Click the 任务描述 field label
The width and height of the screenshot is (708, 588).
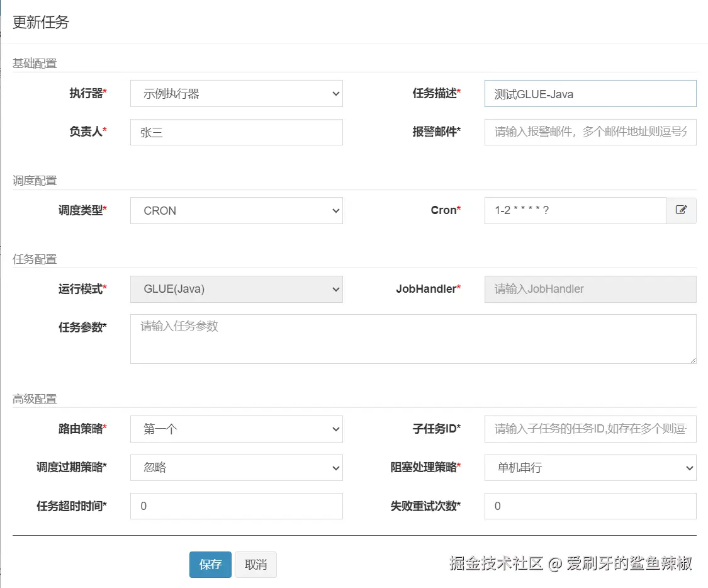click(437, 93)
